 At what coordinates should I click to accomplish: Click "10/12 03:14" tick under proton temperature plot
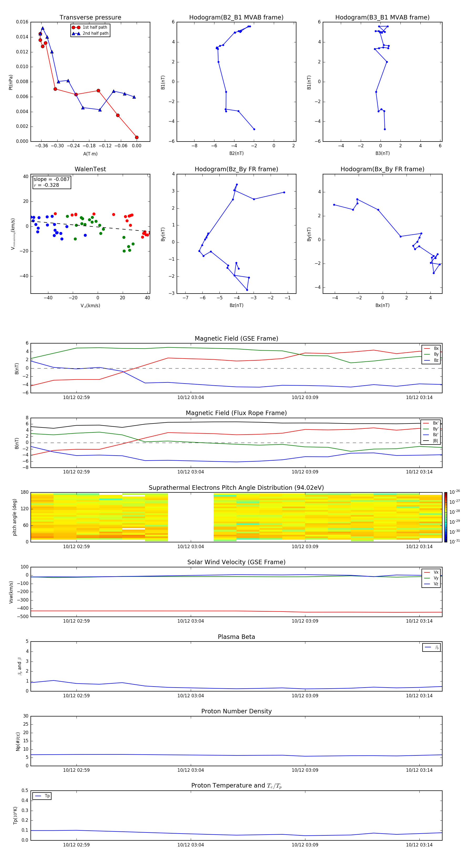coord(419,845)
